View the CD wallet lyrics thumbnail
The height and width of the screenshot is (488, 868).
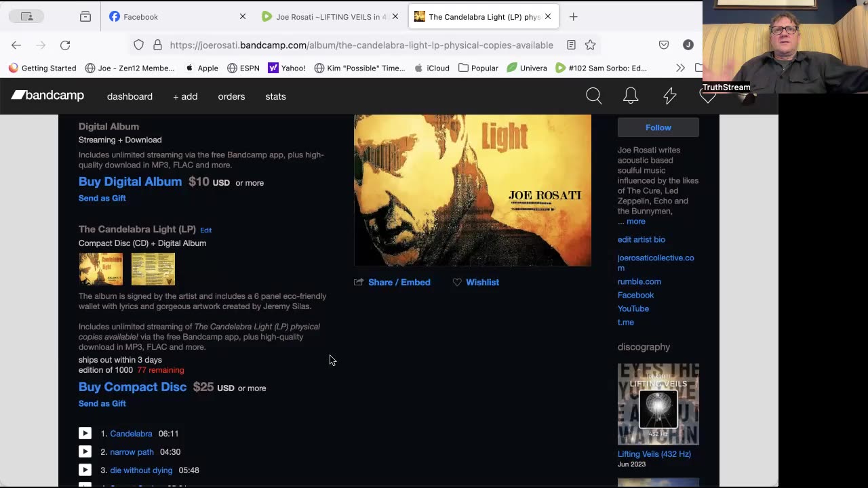coord(153,269)
